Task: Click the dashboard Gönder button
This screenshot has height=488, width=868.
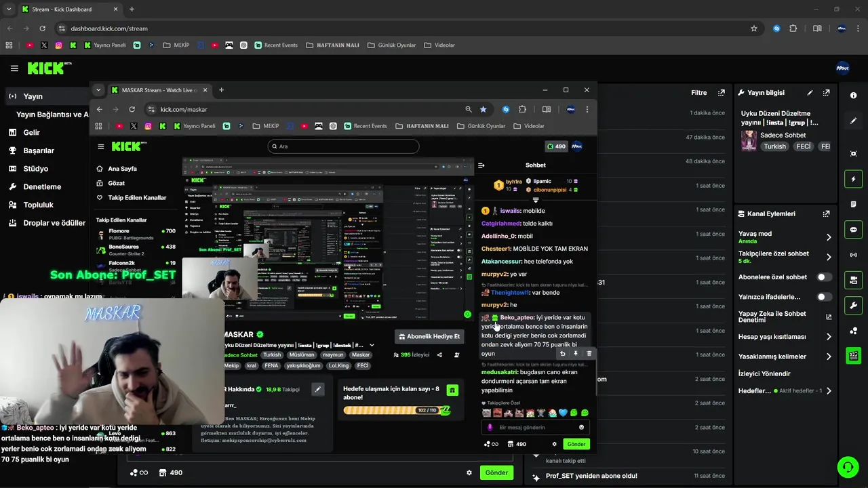Action: tap(496, 472)
